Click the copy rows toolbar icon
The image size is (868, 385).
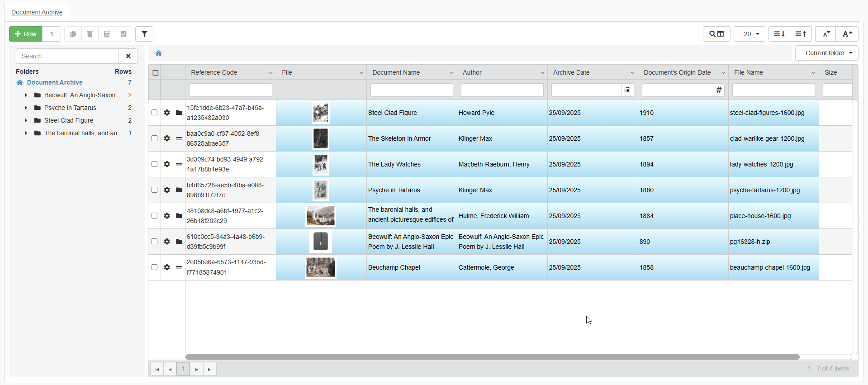coord(73,34)
